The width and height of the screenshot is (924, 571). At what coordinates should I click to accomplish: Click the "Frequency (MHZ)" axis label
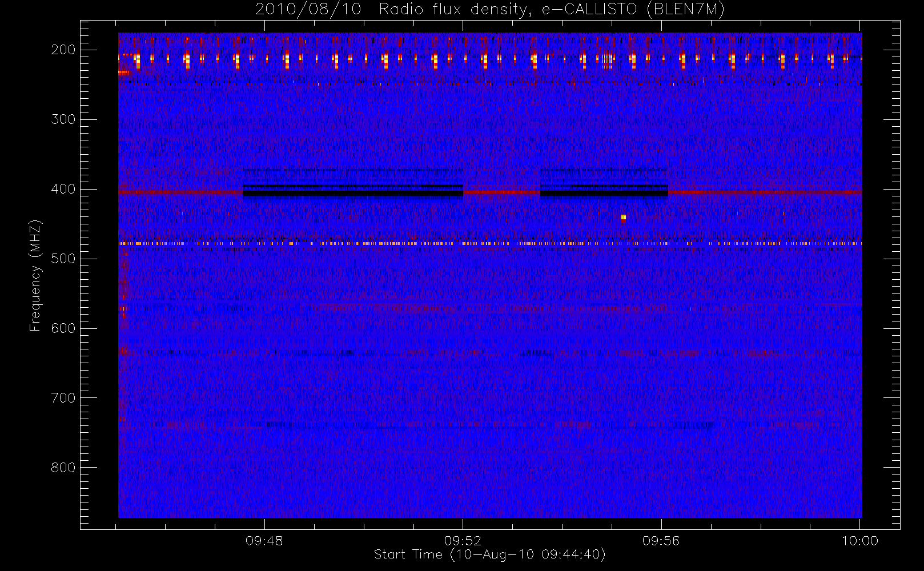point(35,276)
